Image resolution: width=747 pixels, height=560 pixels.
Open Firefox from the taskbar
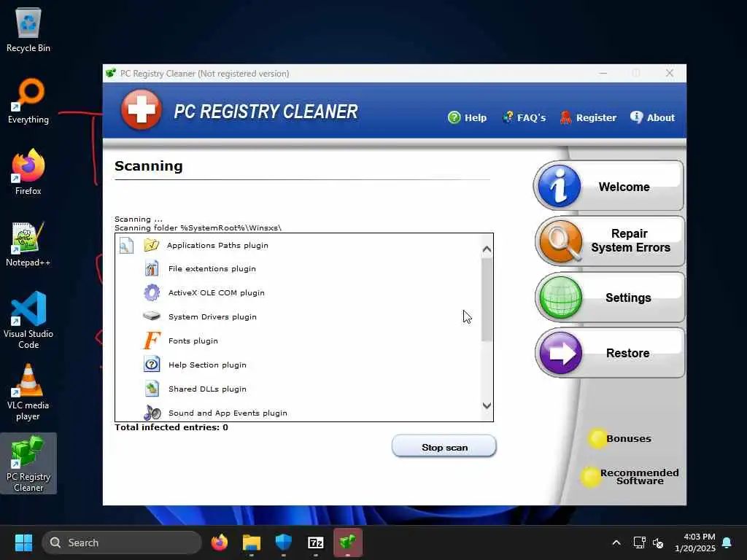pyautogui.click(x=219, y=542)
